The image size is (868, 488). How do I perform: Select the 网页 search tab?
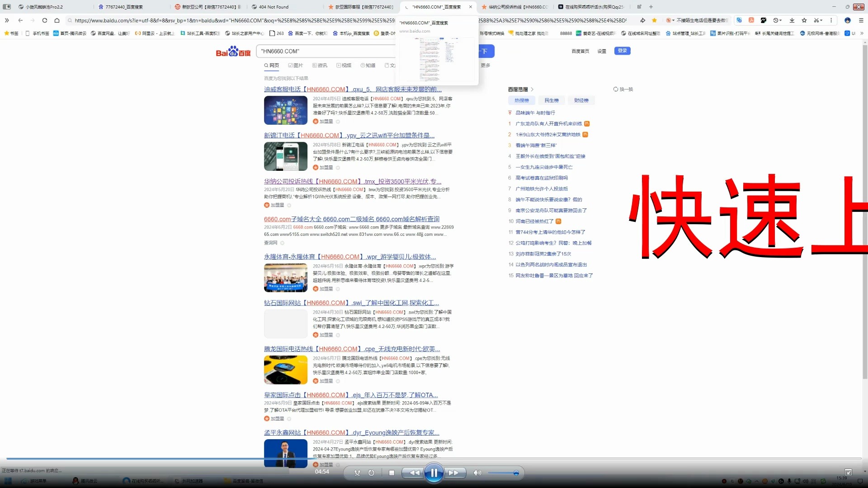(272, 66)
